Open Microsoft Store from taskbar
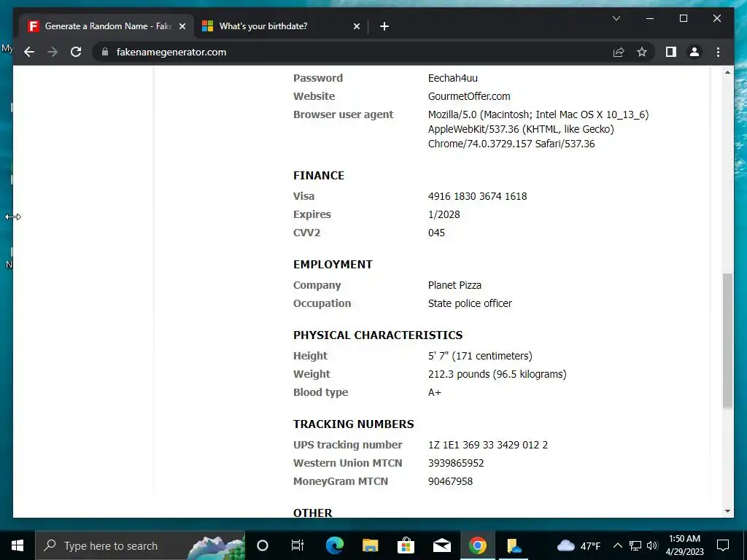The height and width of the screenshot is (560, 747). pyautogui.click(x=406, y=545)
